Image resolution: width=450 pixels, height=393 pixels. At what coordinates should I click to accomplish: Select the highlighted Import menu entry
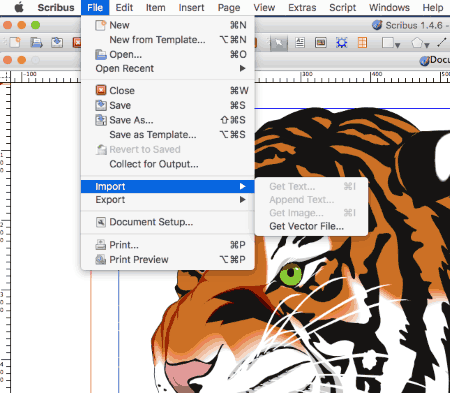tap(168, 186)
